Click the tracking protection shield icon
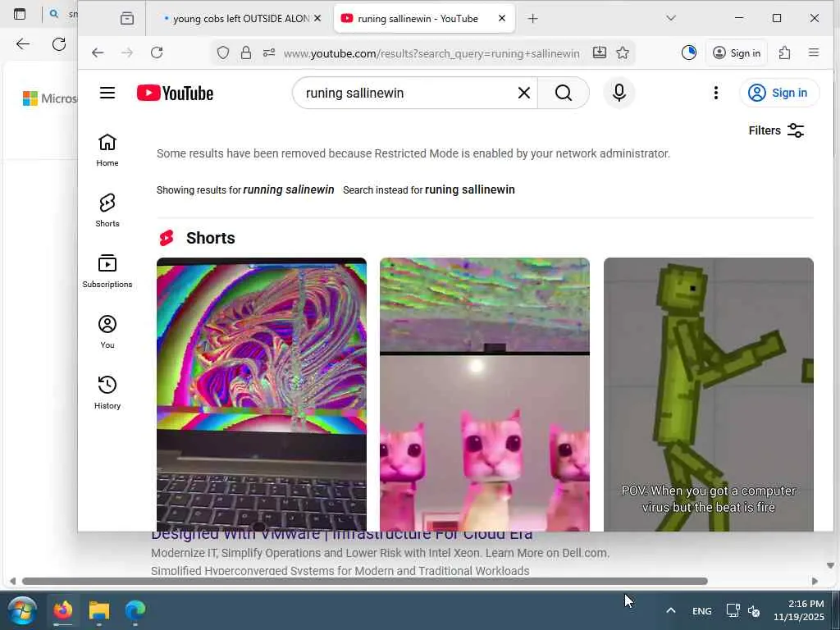Viewport: 840px width, 630px height. point(223,52)
